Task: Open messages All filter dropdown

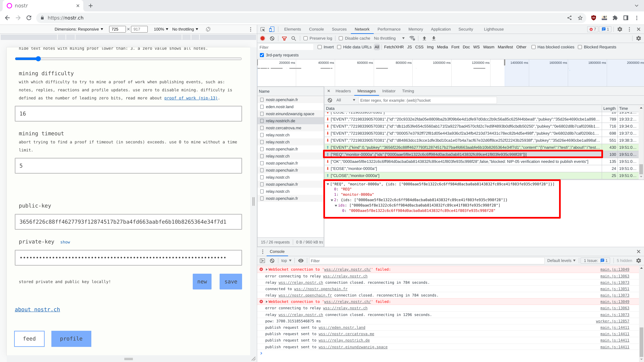Action: 346,100
